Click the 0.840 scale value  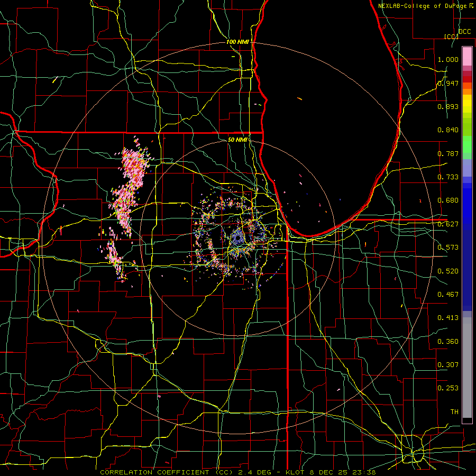tap(448, 130)
